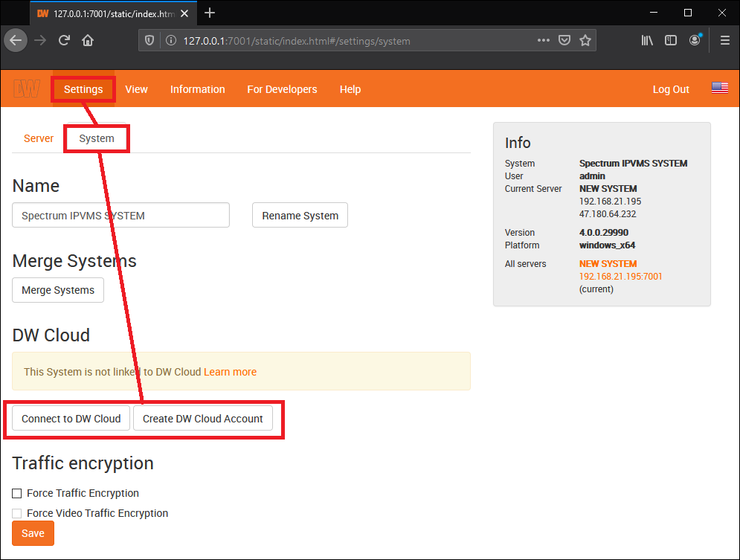Select the System tab
The width and height of the screenshot is (740, 560).
96,138
